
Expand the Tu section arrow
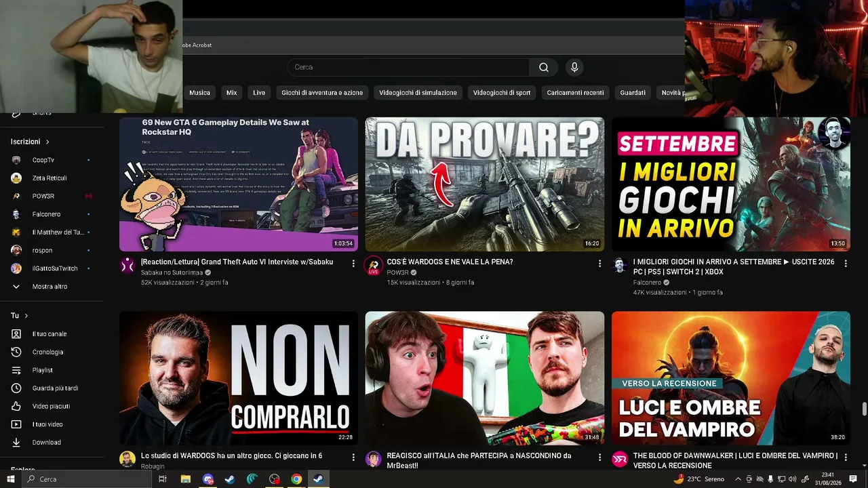pos(26,316)
